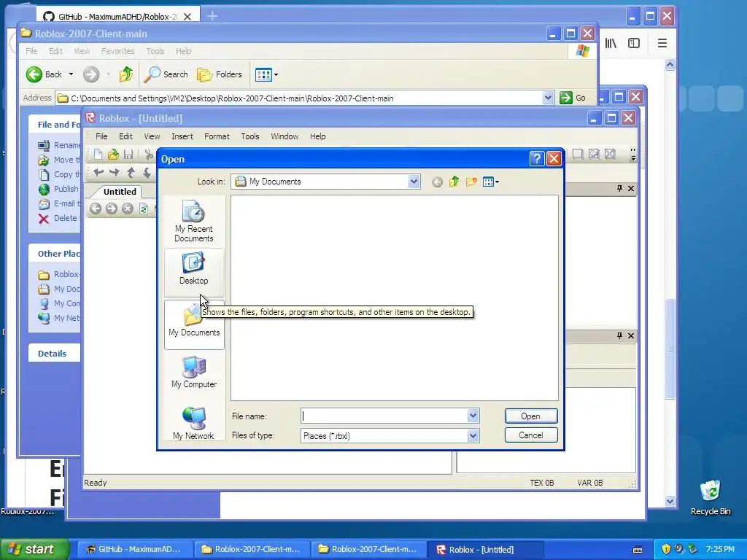This screenshot has height=560, width=747.
Task: Open the File menu in Roblox window
Action: pyautogui.click(x=101, y=136)
